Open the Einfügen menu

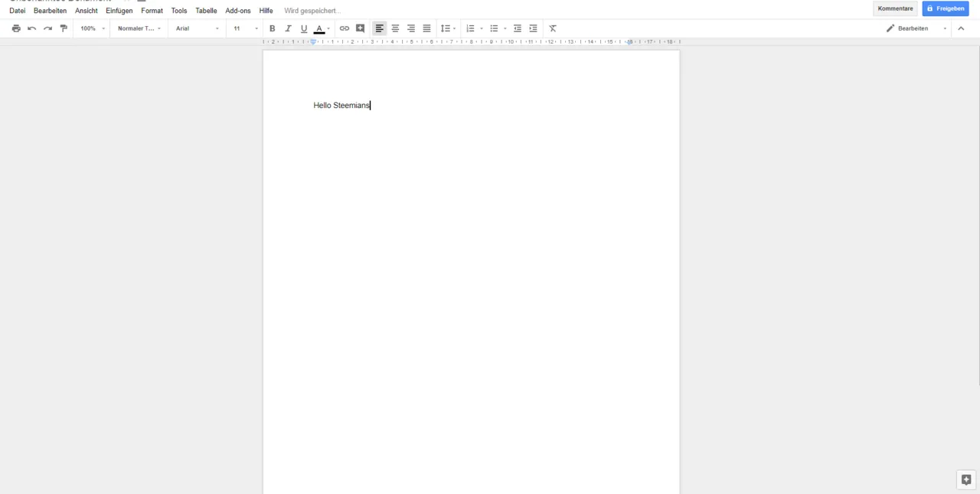pyautogui.click(x=119, y=11)
